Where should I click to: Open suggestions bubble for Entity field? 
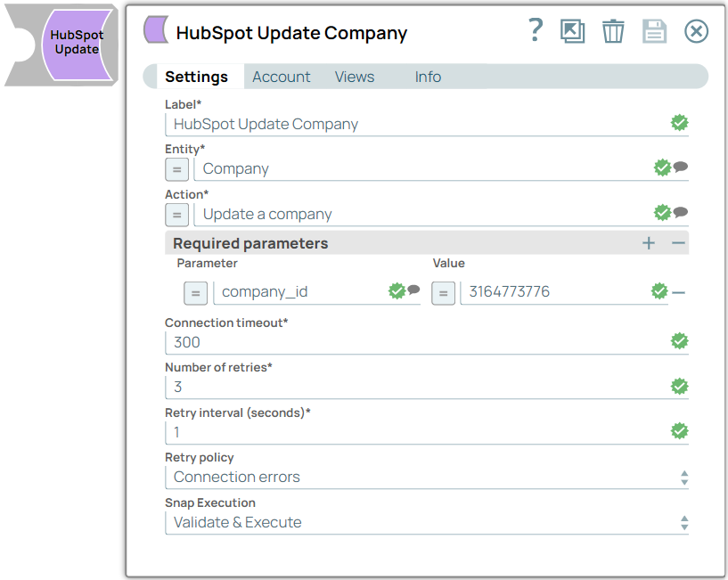click(680, 167)
